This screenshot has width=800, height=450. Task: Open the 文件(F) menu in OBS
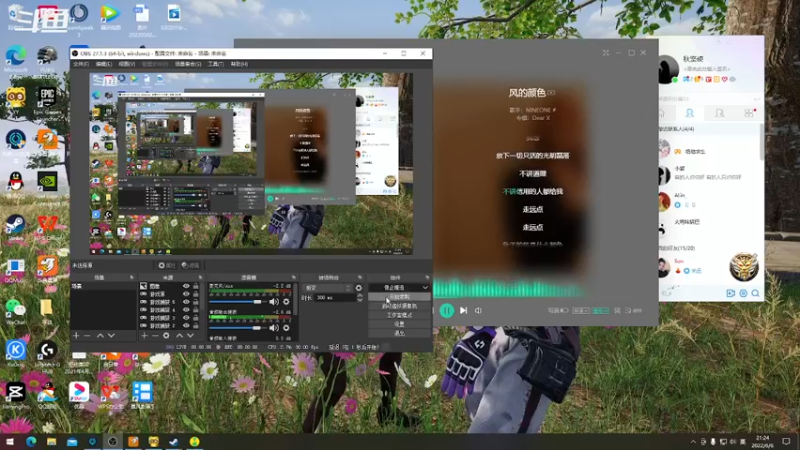[81, 64]
